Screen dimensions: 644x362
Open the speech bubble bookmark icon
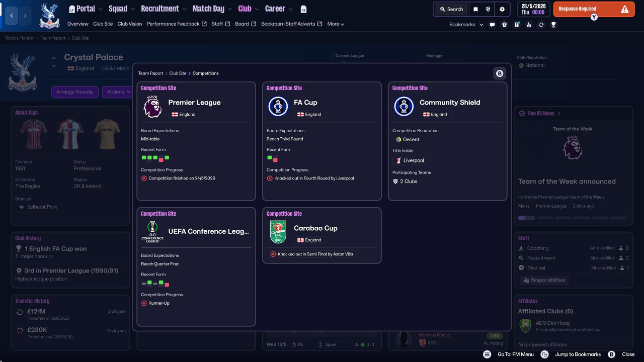tap(492, 25)
